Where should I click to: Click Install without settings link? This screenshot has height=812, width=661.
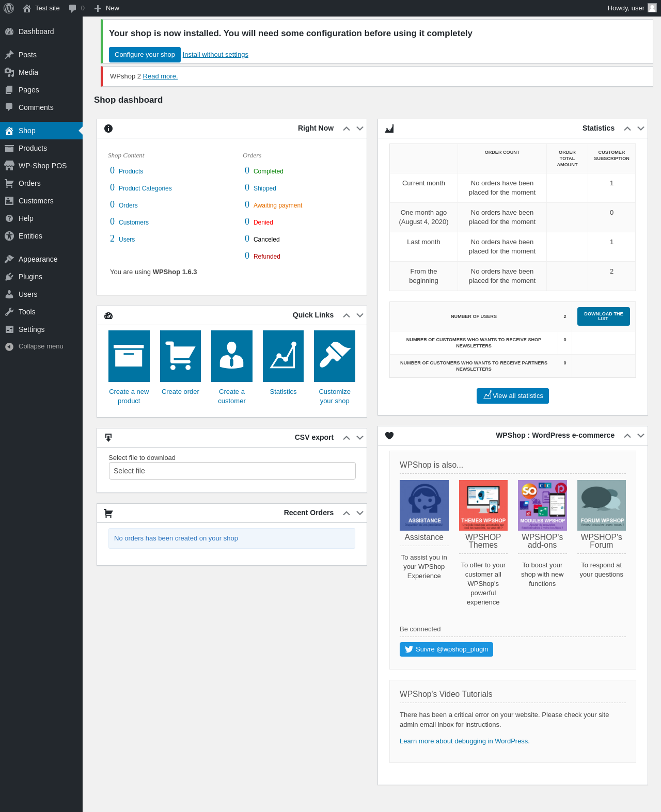coord(215,55)
